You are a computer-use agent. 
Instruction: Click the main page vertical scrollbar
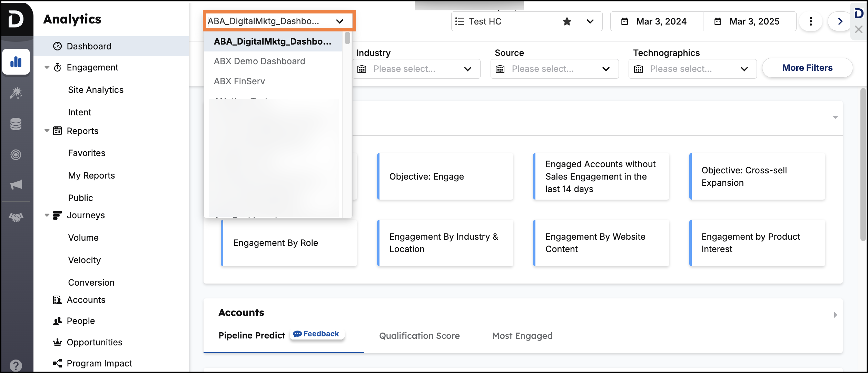pyautogui.click(x=862, y=164)
